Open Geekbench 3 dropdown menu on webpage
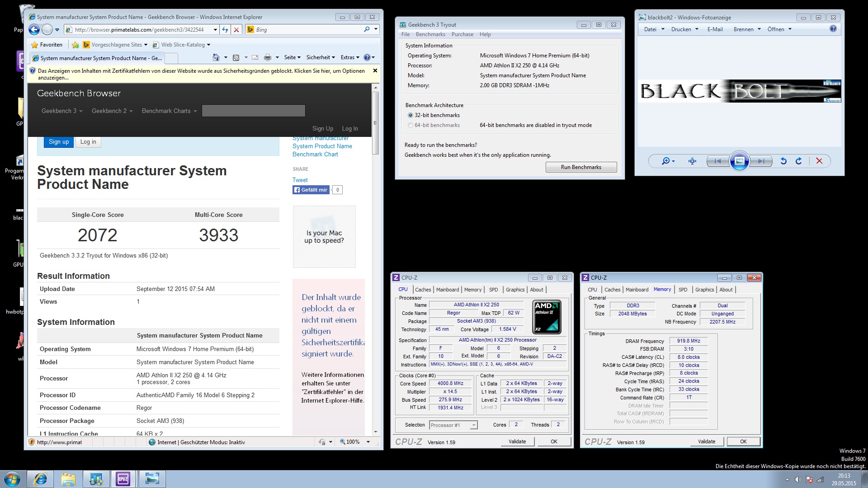868x488 pixels. click(x=62, y=111)
